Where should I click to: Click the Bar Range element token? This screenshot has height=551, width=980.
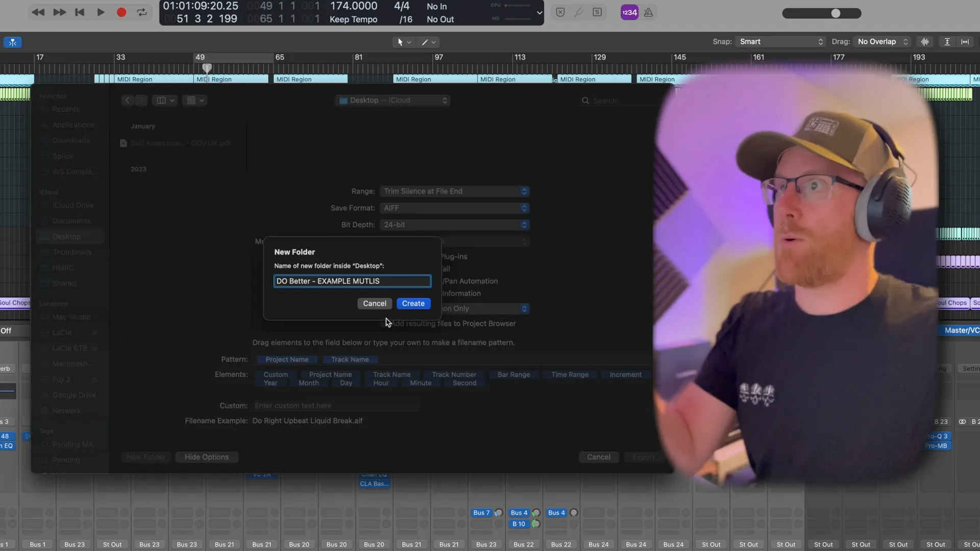pos(513,374)
